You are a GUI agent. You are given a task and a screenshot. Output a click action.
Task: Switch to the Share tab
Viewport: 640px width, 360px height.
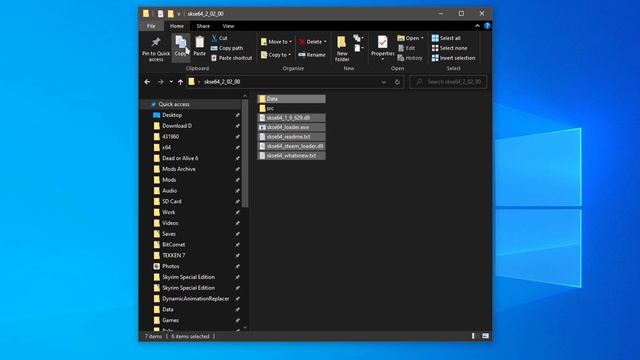coord(203,26)
